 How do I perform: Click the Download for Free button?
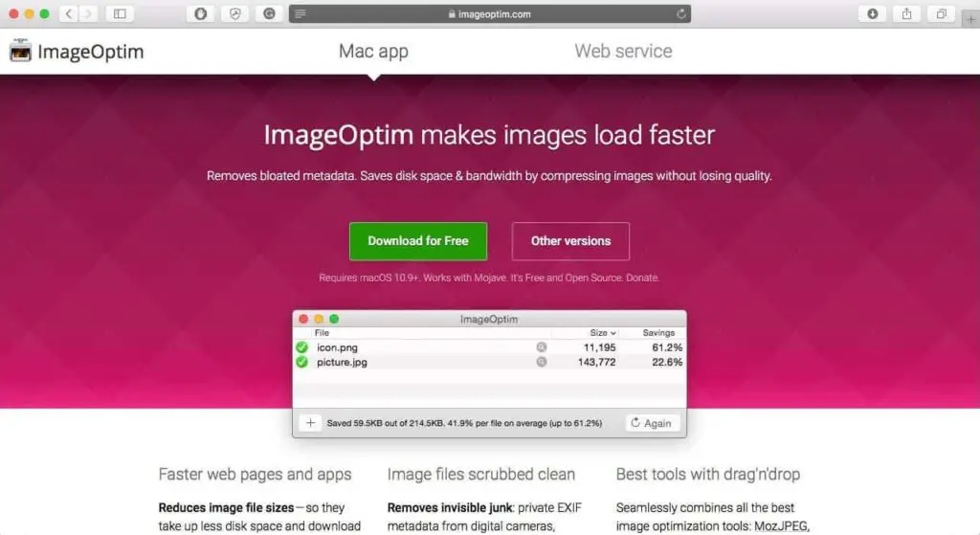(x=418, y=241)
